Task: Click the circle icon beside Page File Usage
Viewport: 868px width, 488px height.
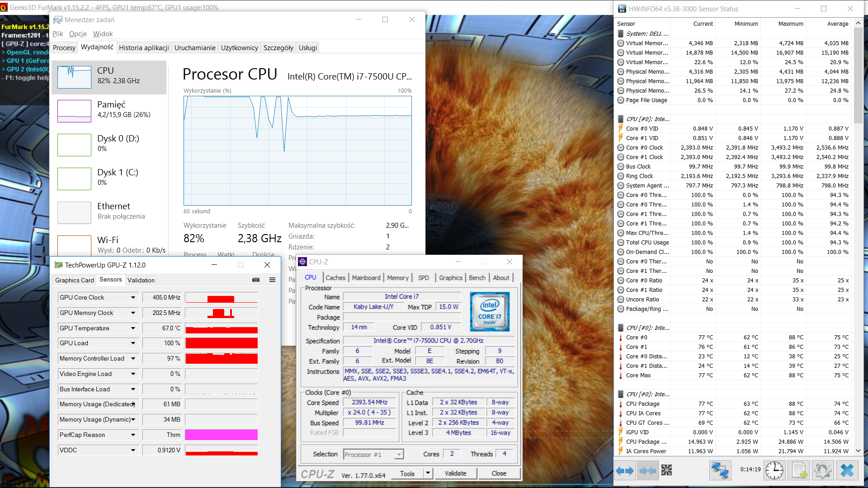Action: click(621, 100)
